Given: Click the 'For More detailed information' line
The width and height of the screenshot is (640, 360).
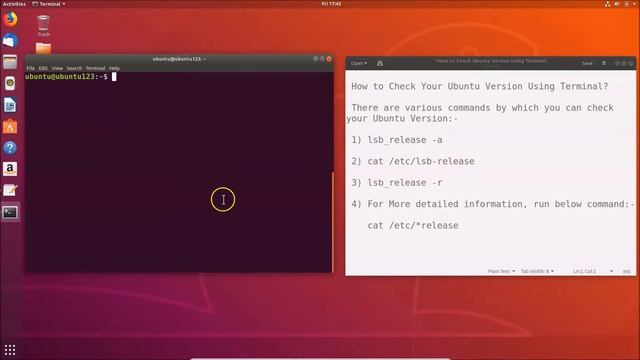Looking at the screenshot, I should tap(493, 204).
